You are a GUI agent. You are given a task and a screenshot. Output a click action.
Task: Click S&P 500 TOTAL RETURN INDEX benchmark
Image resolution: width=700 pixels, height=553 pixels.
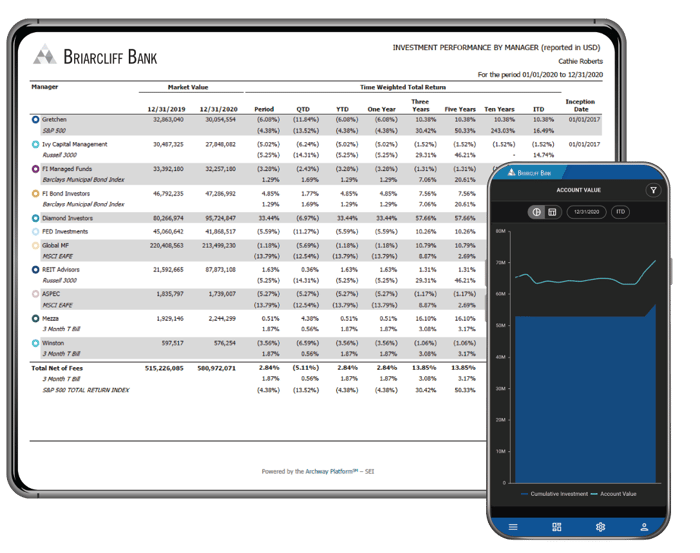(x=86, y=390)
